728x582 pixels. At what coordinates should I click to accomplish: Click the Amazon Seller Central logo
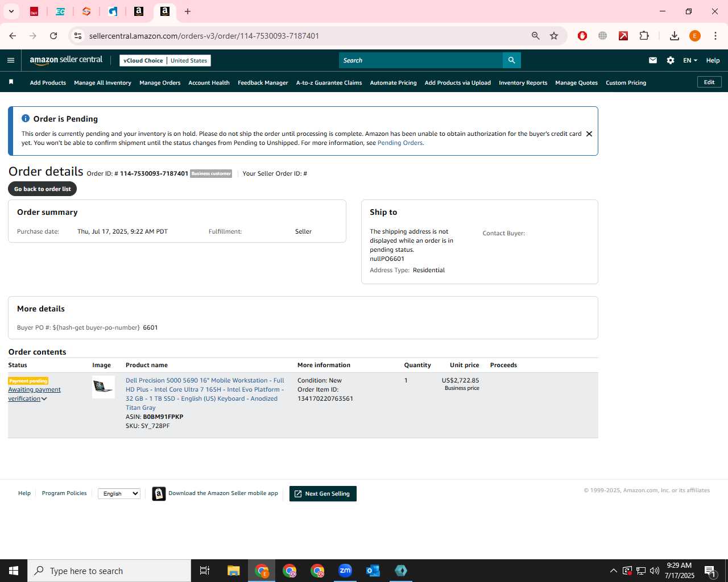click(x=66, y=60)
